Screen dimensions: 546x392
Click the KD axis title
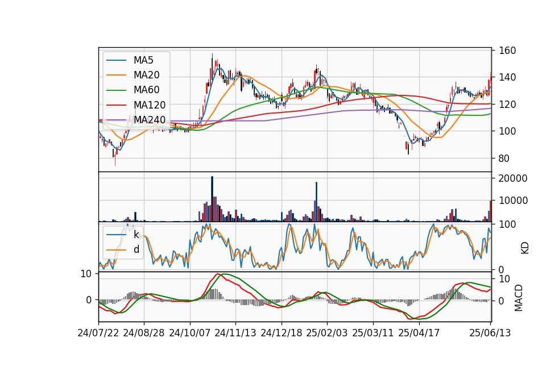[x=525, y=248]
